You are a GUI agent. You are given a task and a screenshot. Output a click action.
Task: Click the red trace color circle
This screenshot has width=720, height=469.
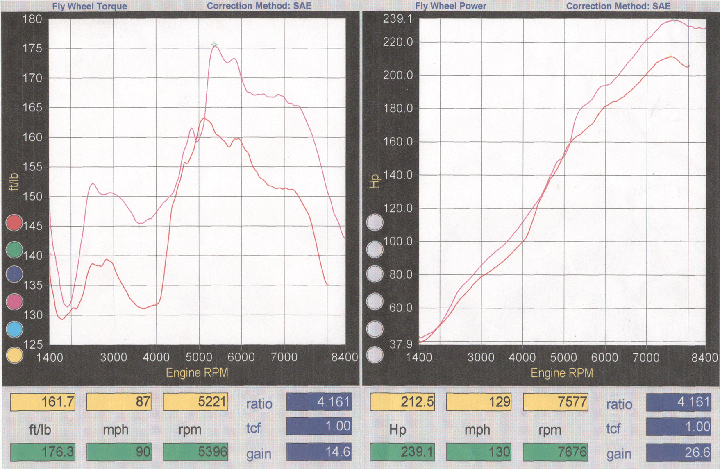(x=15, y=222)
